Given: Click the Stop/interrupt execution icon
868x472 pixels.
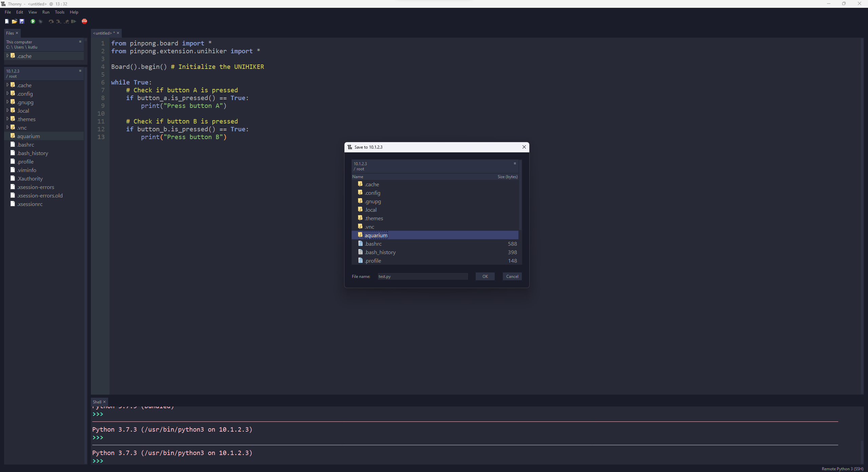Looking at the screenshot, I should [85, 21].
